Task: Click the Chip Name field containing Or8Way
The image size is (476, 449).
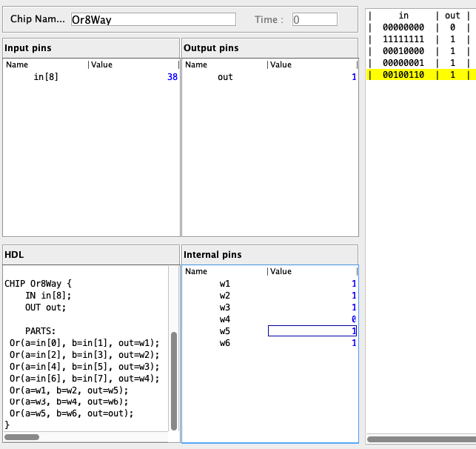Action: (x=153, y=19)
